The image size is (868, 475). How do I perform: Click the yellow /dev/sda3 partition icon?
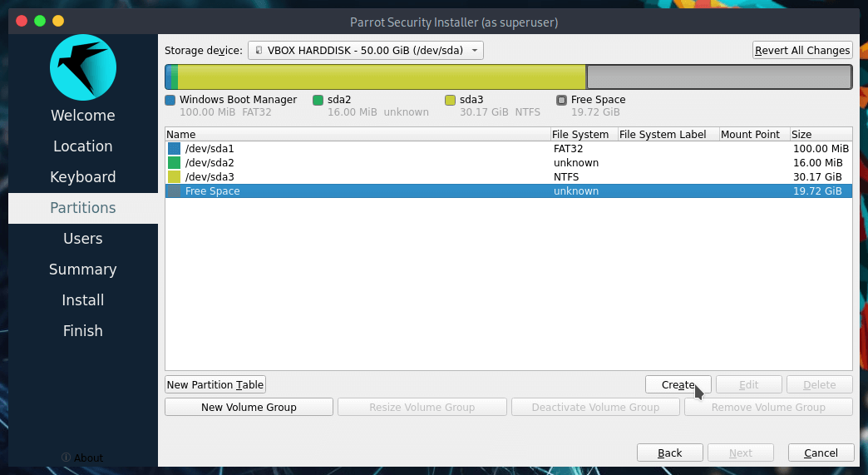click(174, 177)
